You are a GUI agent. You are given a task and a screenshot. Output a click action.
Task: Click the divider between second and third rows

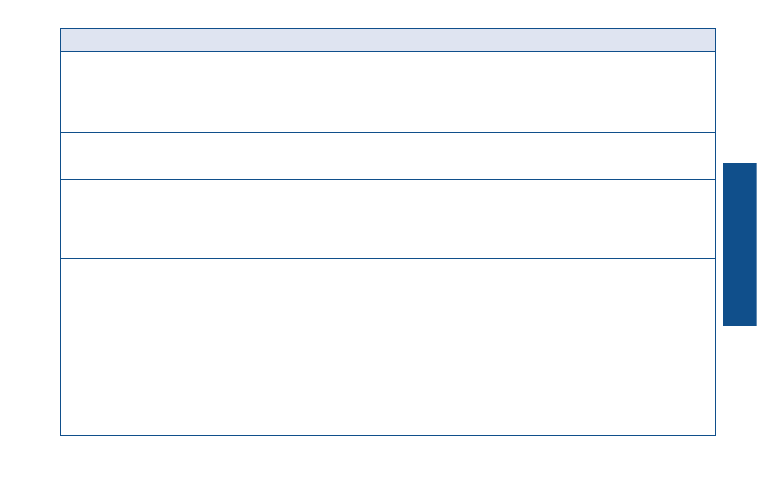point(388,180)
